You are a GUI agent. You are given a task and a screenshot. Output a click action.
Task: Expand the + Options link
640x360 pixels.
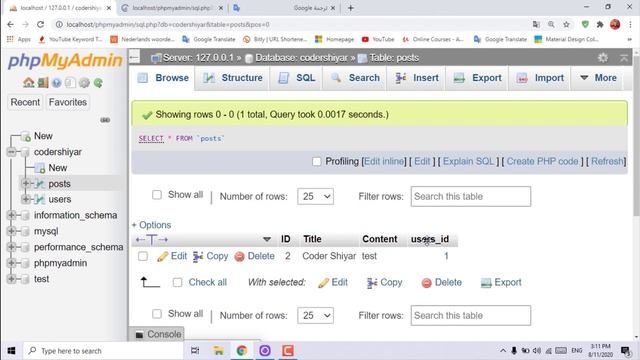point(151,225)
